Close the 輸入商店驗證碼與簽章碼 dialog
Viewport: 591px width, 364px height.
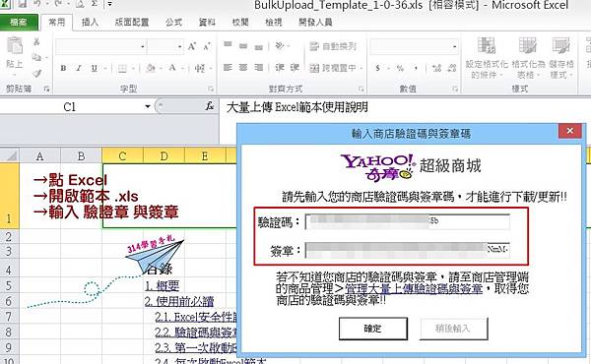point(570,131)
